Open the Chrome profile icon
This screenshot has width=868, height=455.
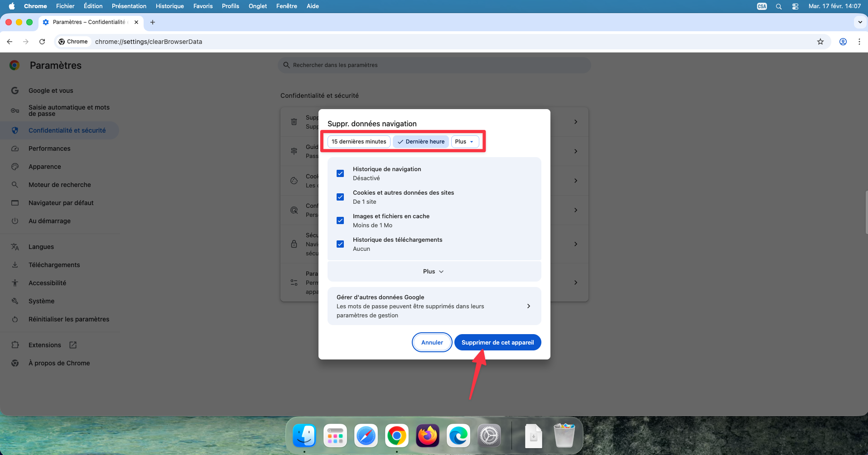point(843,42)
